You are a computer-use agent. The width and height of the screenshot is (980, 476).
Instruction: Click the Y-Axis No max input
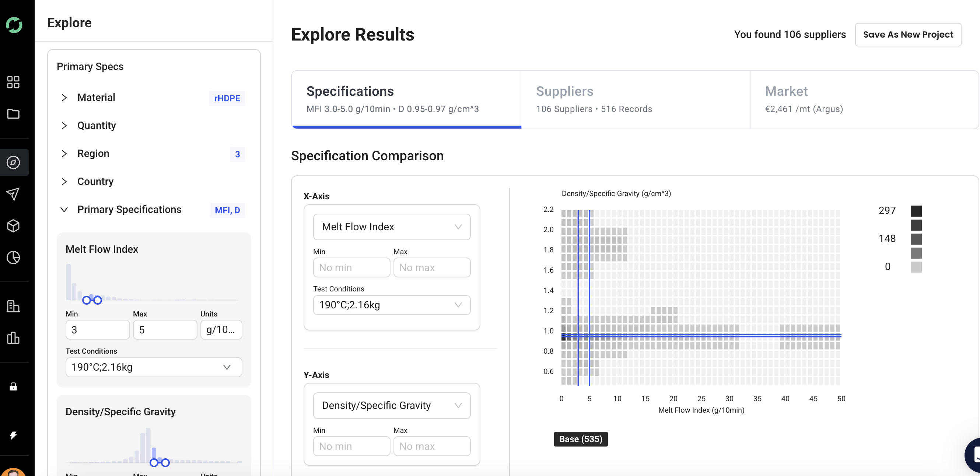[432, 446]
